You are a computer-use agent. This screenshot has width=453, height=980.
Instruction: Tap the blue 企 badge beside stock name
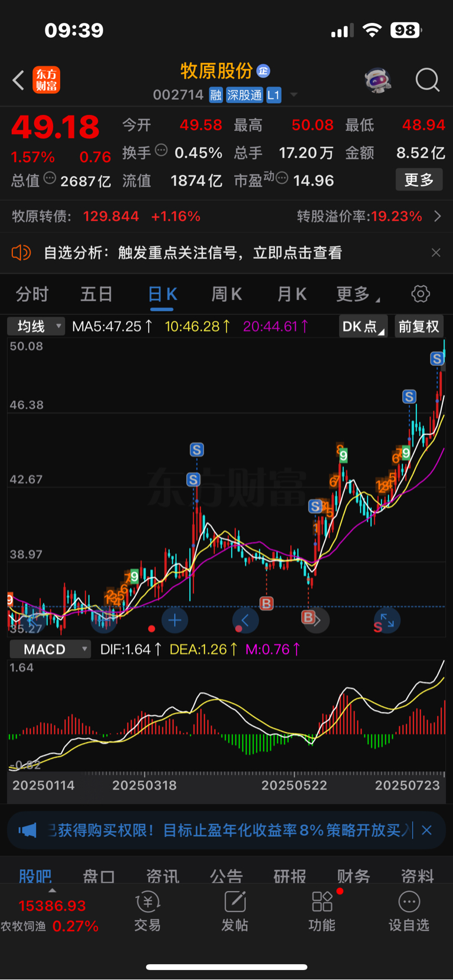click(264, 71)
